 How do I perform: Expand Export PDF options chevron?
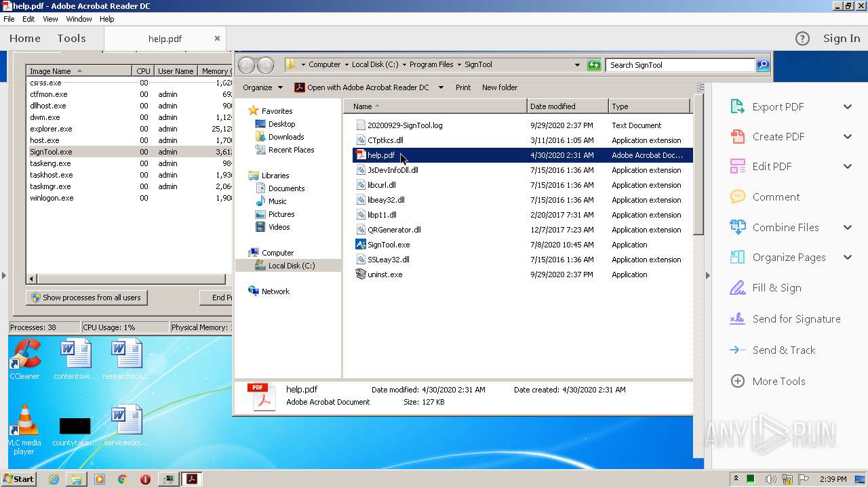click(848, 106)
